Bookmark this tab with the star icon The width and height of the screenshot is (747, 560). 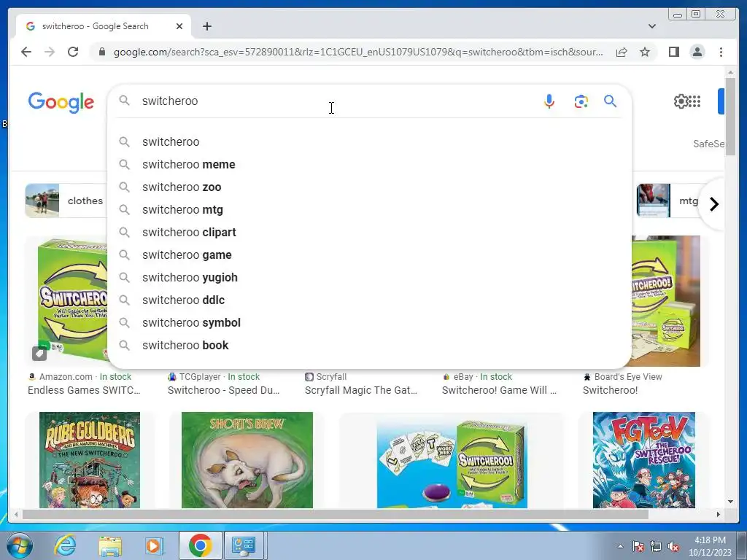tap(645, 52)
